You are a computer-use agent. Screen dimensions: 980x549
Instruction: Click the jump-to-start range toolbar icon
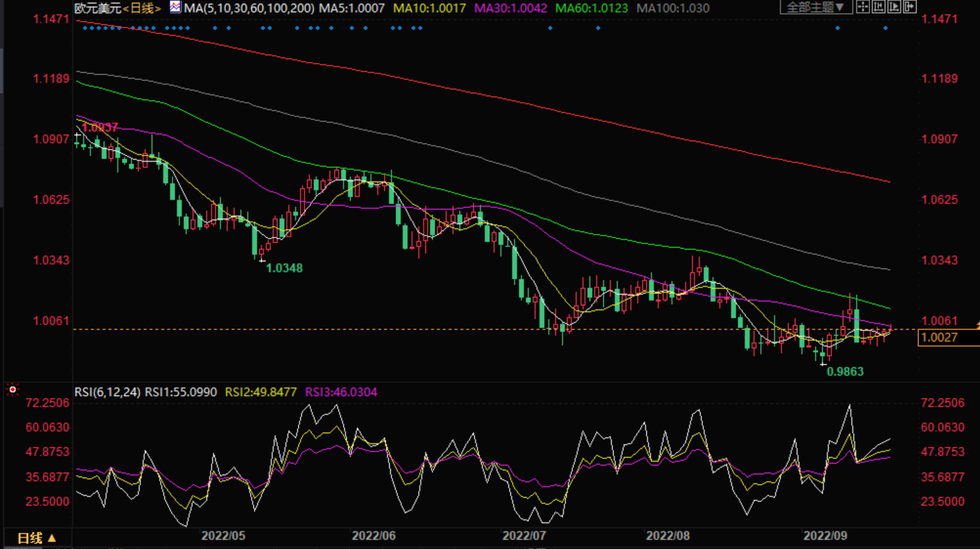pos(878,7)
